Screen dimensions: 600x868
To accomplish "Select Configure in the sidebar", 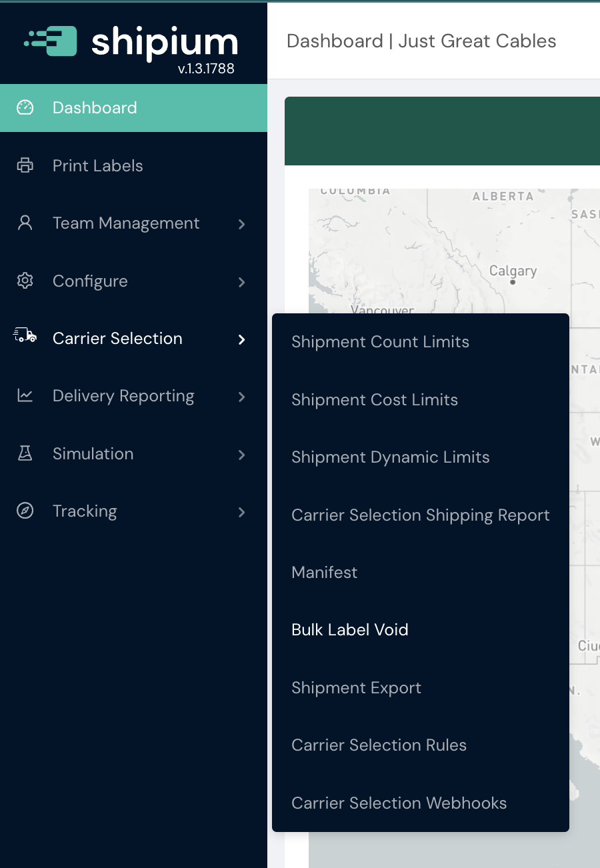I will point(133,281).
